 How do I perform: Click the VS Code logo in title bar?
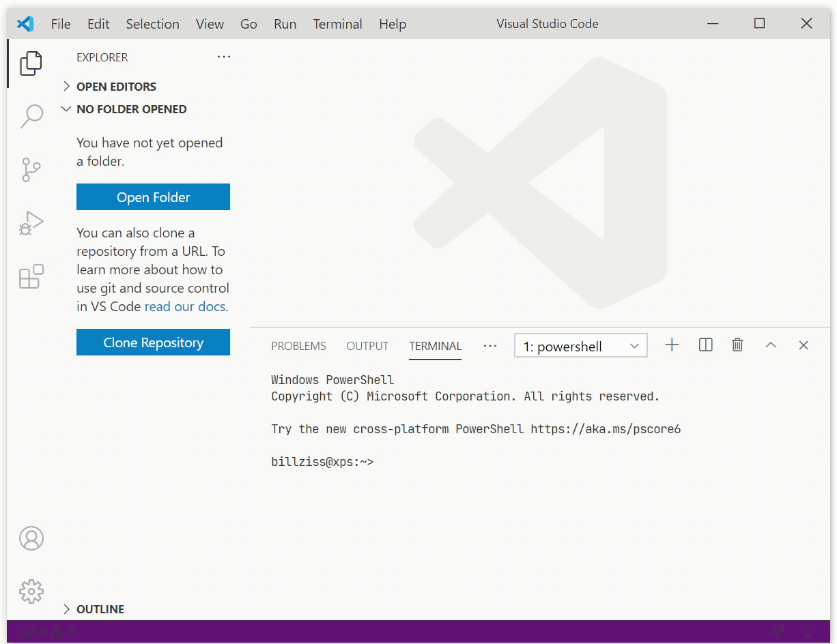25,24
